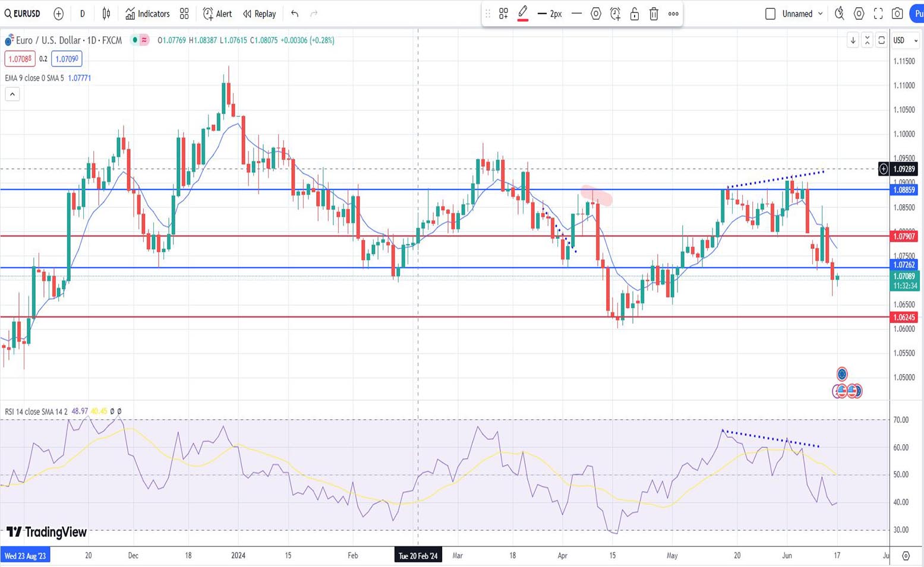Open the line color pencil swatch

click(523, 14)
